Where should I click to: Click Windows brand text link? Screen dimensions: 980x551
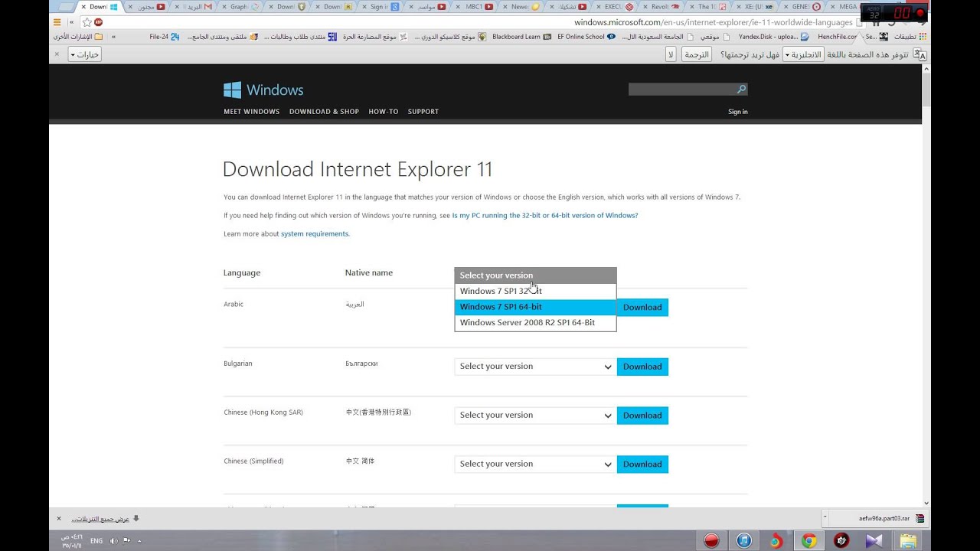coord(275,90)
